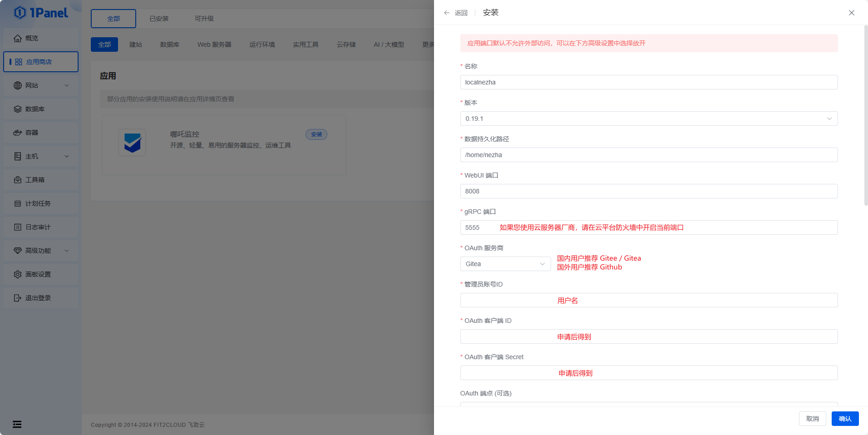Viewport: 868px width, 435px height.
Task: Open the 计划任务 scheduled tasks icon
Action: pos(18,203)
